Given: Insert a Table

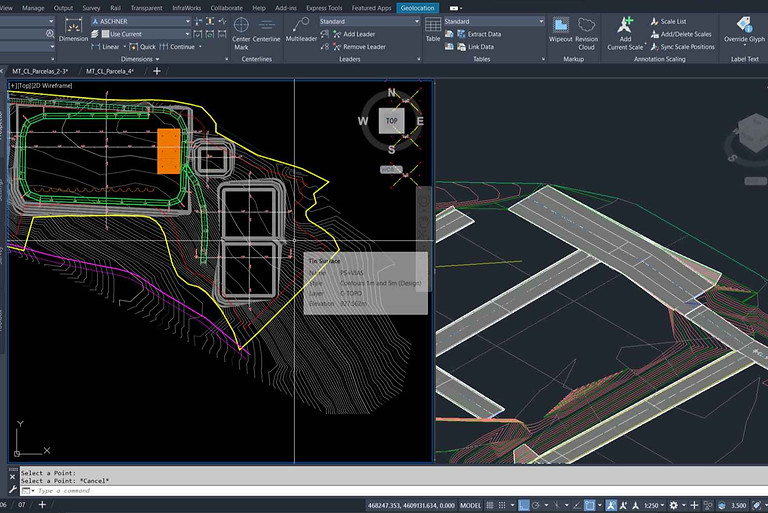Looking at the screenshot, I should coord(433,30).
